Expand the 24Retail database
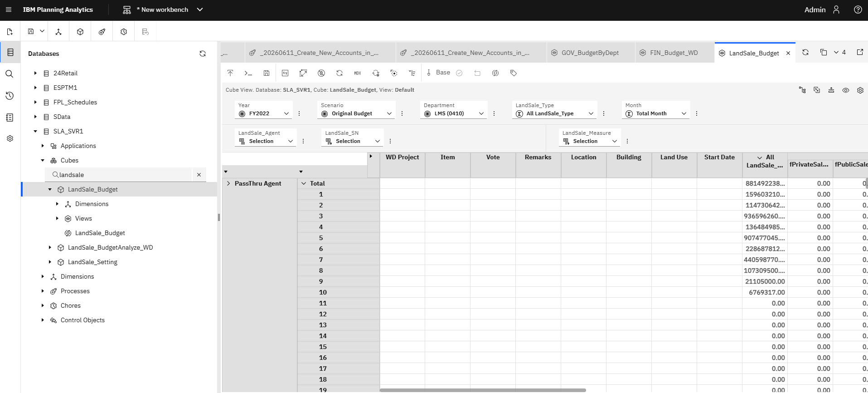The width and height of the screenshot is (868, 393). coord(35,73)
